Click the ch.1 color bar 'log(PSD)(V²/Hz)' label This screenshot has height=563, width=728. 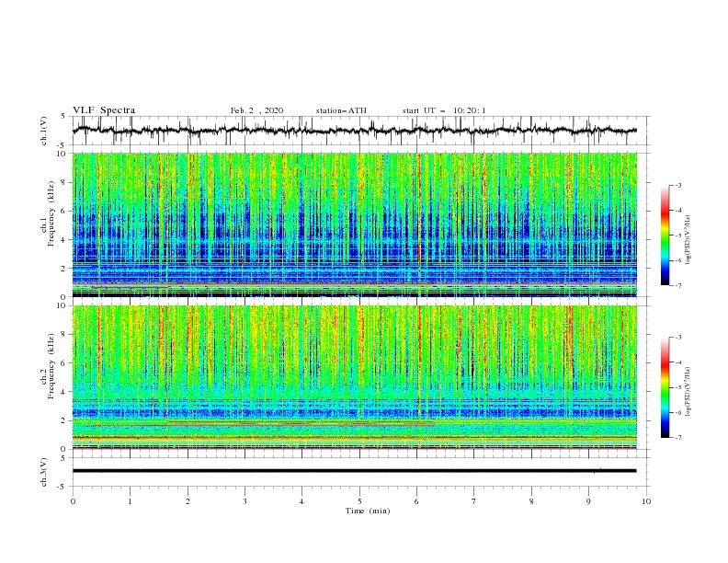(x=688, y=240)
